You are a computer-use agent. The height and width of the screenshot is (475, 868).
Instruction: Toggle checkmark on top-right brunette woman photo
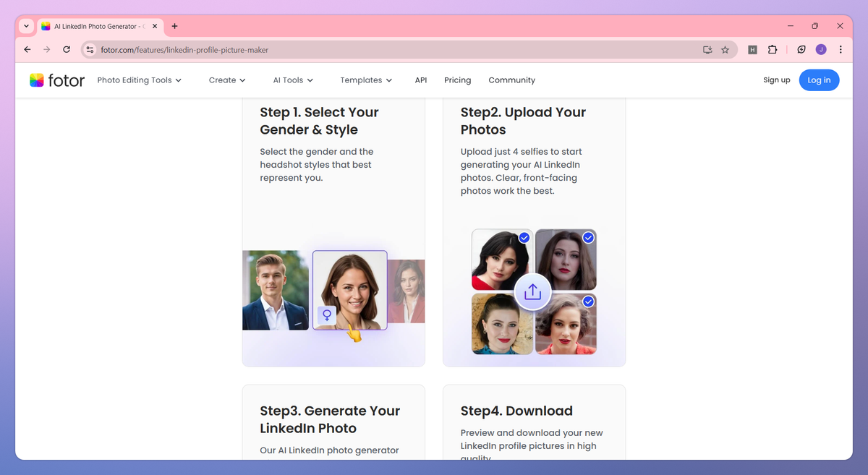tap(589, 238)
